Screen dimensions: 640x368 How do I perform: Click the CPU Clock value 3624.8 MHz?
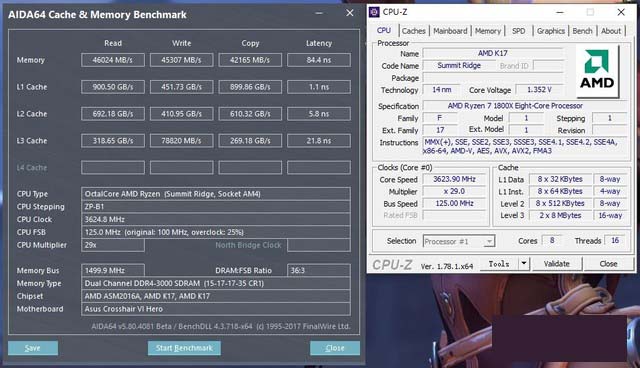pos(216,219)
